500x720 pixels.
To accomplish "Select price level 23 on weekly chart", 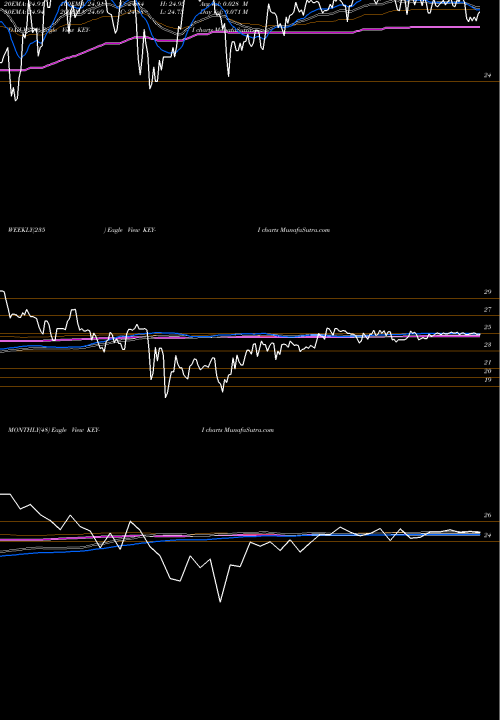I will (487, 344).
